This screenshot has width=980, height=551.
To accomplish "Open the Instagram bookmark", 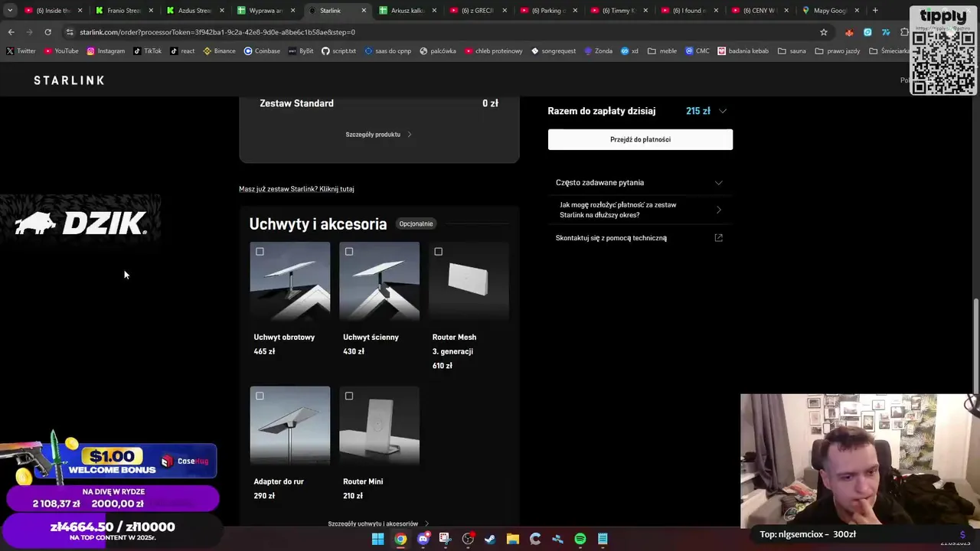I will click(x=106, y=51).
